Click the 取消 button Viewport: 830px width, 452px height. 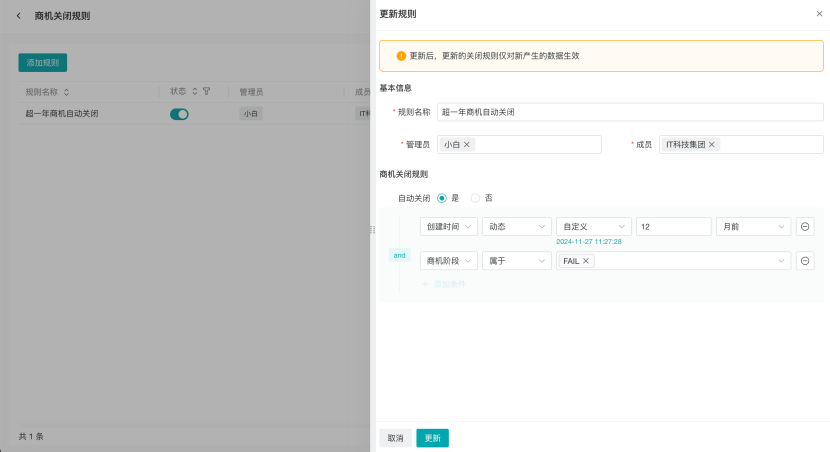point(395,438)
